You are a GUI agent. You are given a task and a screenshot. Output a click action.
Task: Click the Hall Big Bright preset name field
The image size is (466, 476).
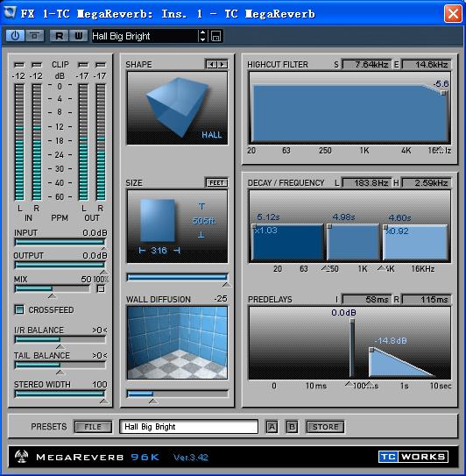(x=188, y=427)
